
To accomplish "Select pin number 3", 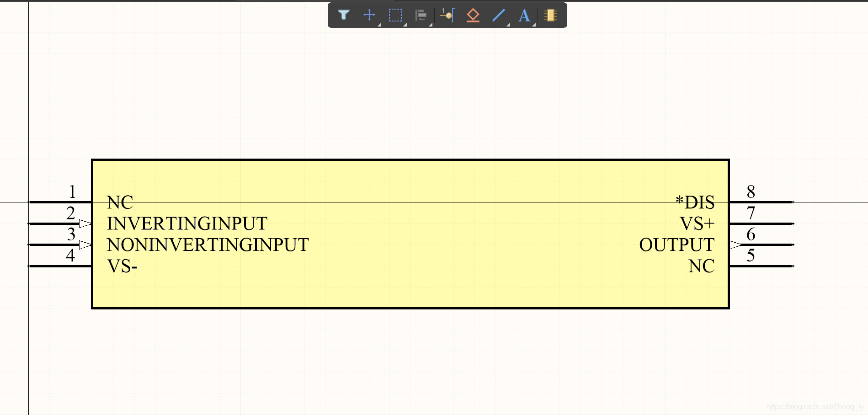I will (71, 234).
